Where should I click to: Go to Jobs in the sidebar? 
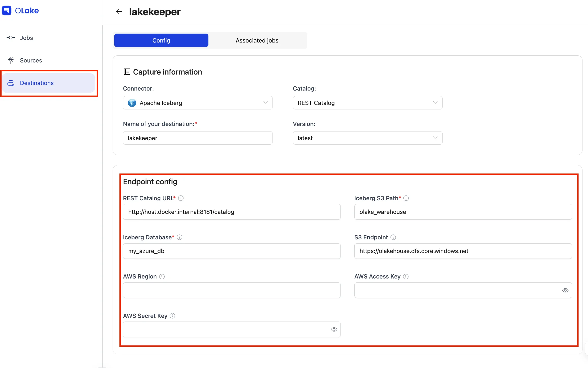coord(26,38)
